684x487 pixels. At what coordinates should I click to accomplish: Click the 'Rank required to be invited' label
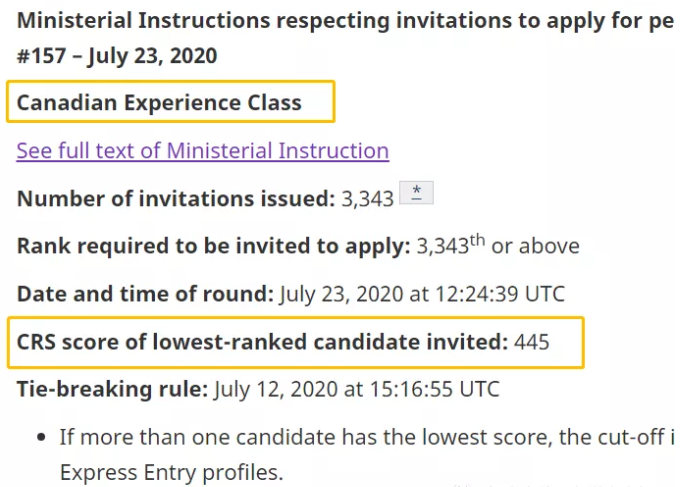(213, 246)
